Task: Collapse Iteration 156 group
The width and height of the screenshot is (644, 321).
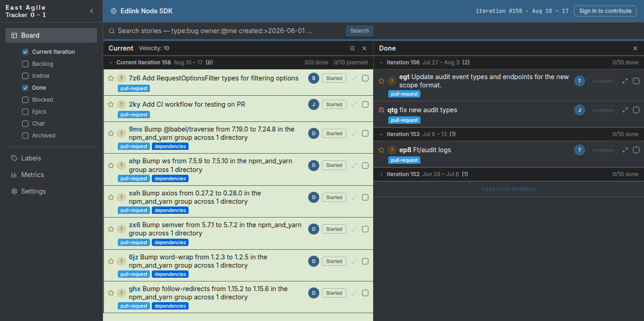Action: pos(381,63)
